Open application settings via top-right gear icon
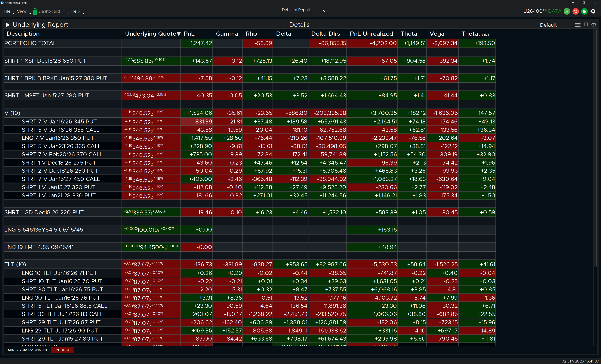 point(593,11)
